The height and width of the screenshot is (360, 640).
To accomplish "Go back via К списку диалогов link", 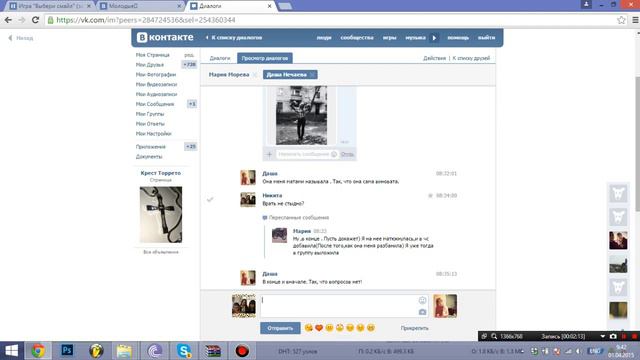I will coord(234,38).
